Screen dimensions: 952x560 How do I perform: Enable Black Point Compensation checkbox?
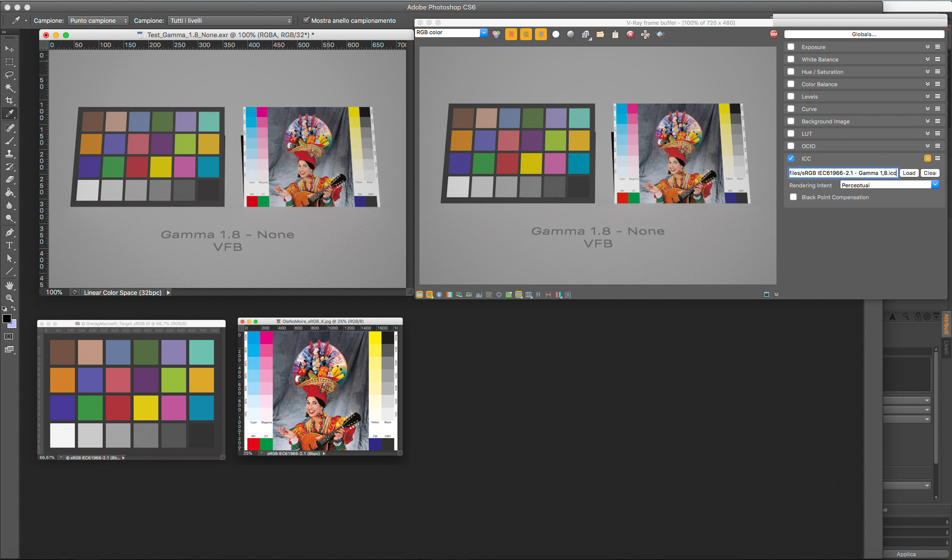coord(793,197)
